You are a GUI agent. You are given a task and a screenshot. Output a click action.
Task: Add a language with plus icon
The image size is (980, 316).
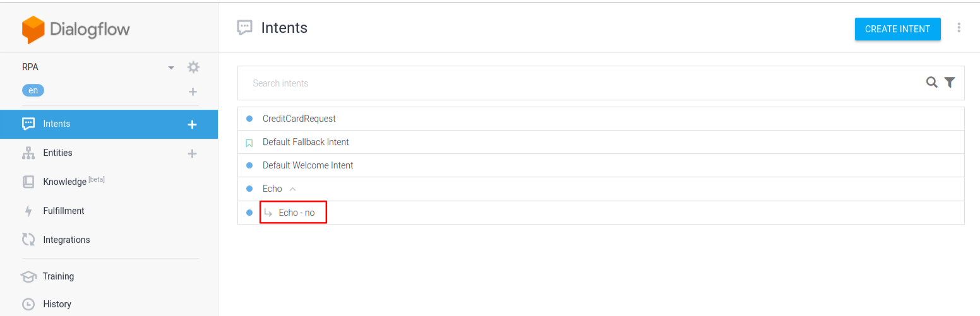coord(193,91)
